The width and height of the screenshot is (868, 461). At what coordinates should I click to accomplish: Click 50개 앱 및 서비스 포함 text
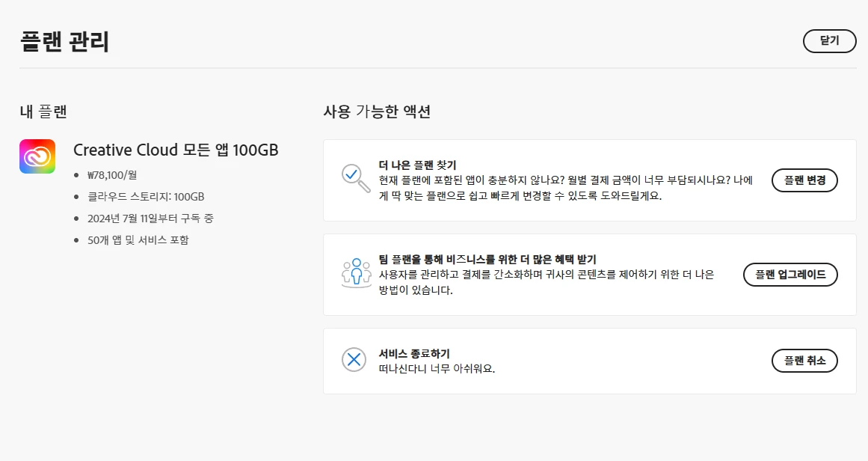(x=138, y=240)
